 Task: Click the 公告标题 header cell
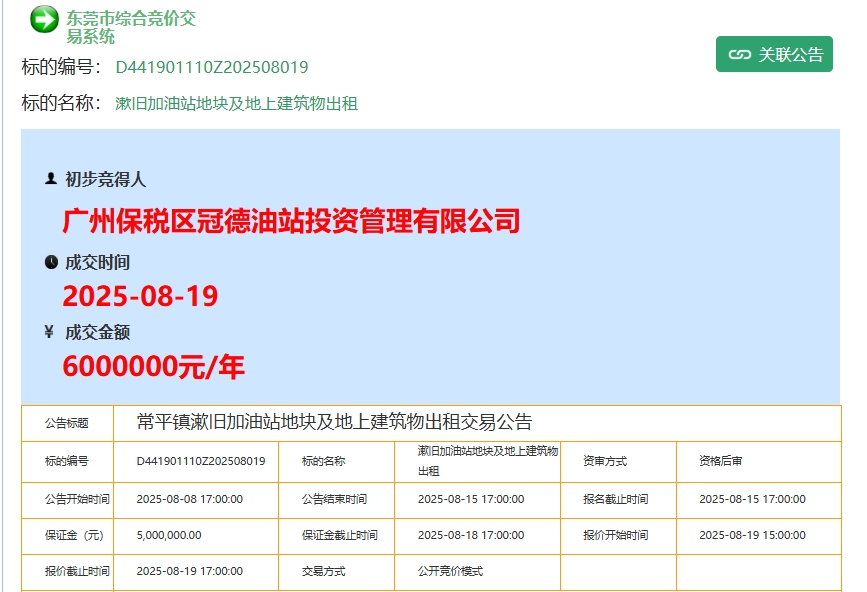[x=67, y=423]
